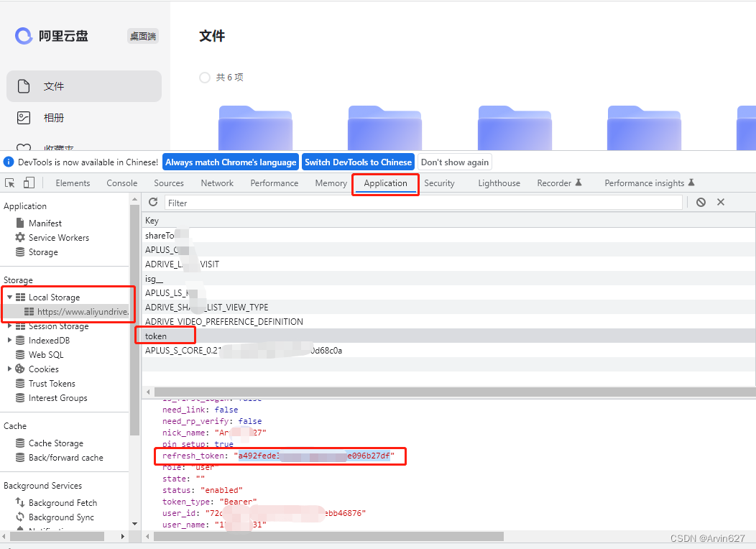Open the Console tab
This screenshot has width=756, height=549.
pos(122,183)
